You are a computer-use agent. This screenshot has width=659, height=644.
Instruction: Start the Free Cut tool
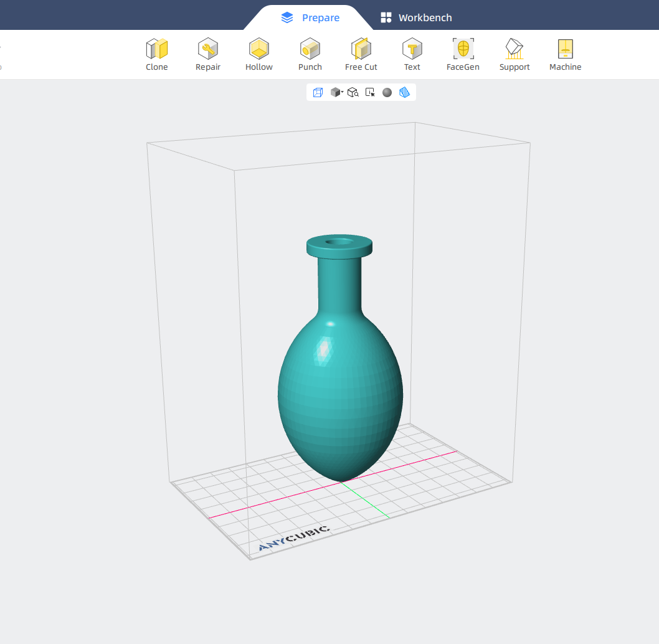(361, 55)
